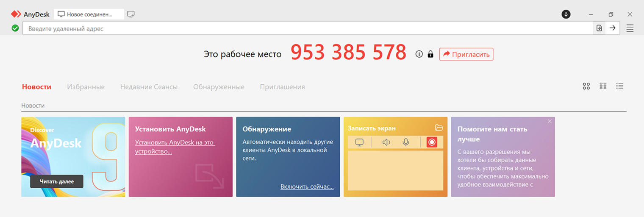The height and width of the screenshot is (217, 644).
Task: Open the recordings folder in the Записать экран card
Action: (439, 128)
